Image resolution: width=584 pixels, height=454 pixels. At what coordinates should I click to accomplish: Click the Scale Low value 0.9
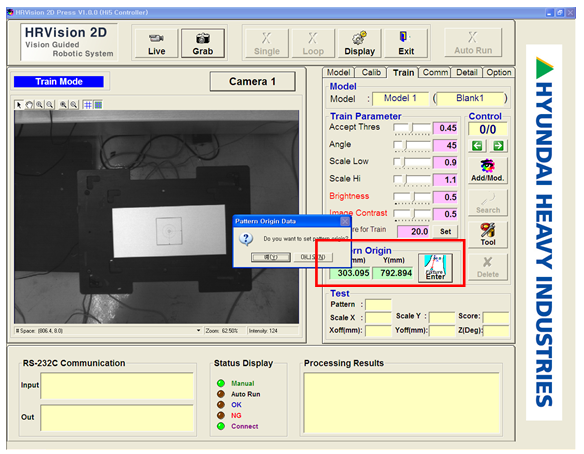(x=445, y=163)
